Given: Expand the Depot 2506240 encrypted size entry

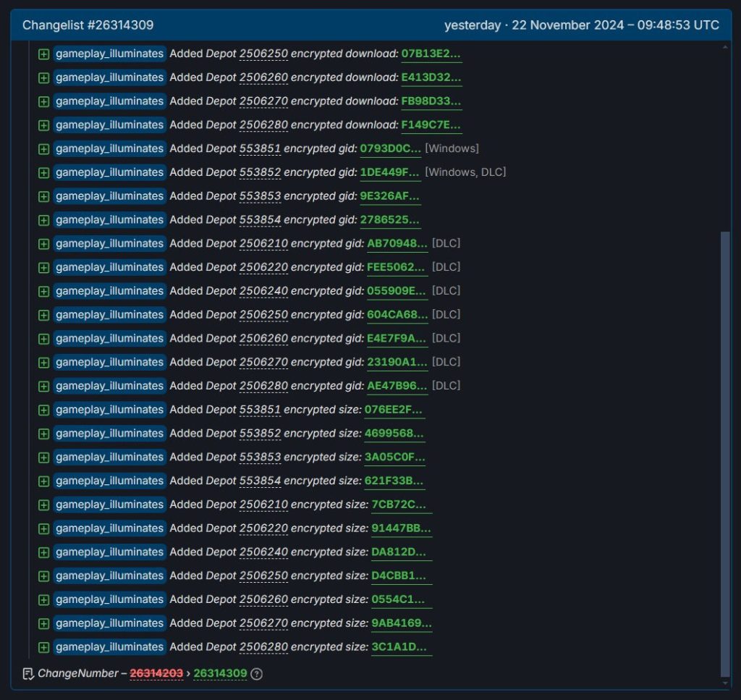Looking at the screenshot, I should click(x=44, y=552).
